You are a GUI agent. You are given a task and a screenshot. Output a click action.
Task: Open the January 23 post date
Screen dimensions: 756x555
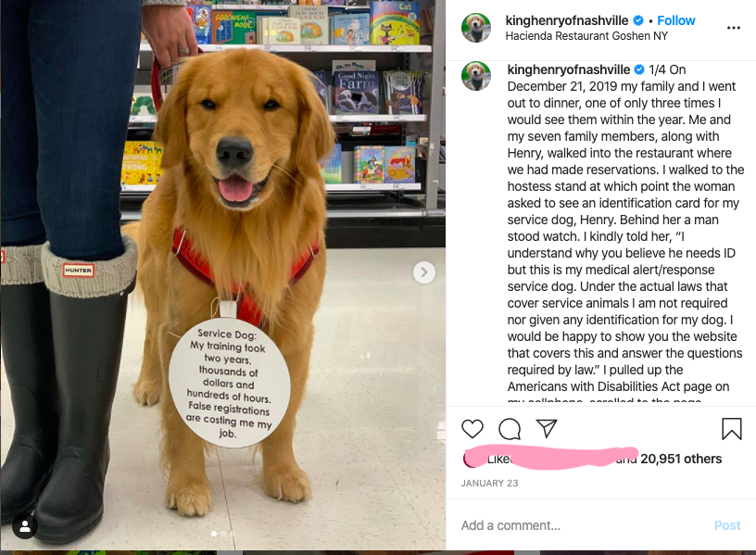tap(489, 483)
